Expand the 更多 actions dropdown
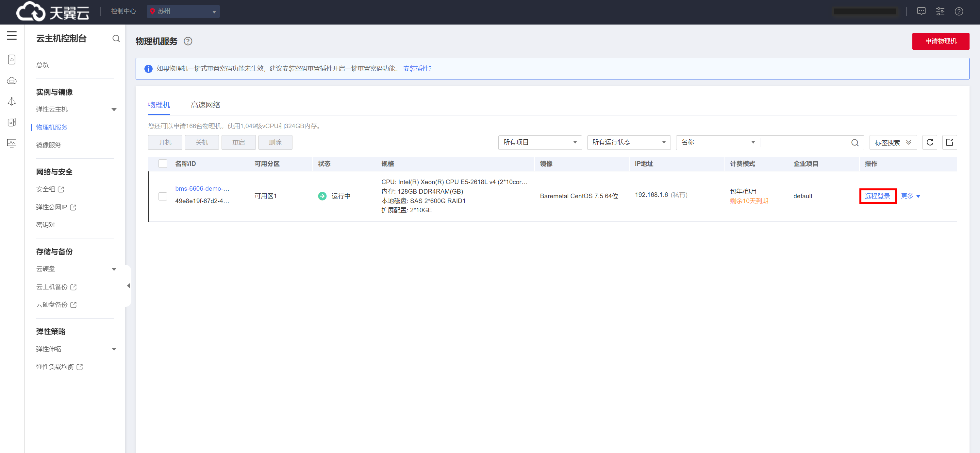This screenshot has height=453, width=980. 910,196
